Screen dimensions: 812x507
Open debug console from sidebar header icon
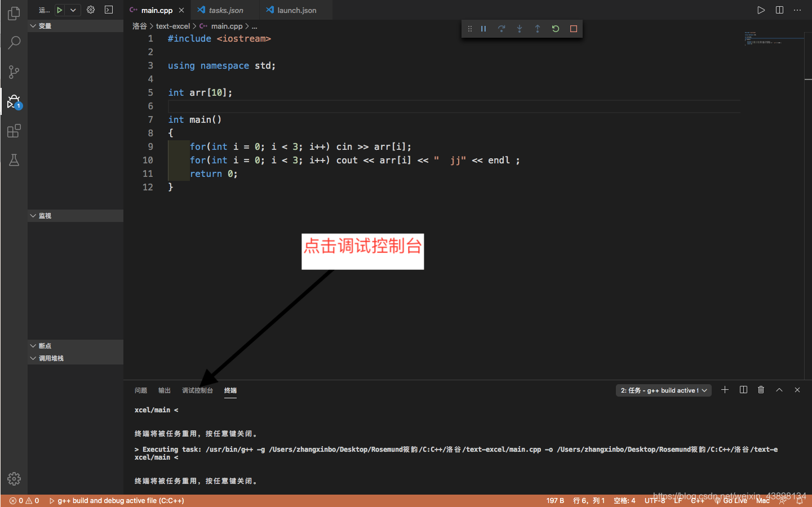coord(109,10)
